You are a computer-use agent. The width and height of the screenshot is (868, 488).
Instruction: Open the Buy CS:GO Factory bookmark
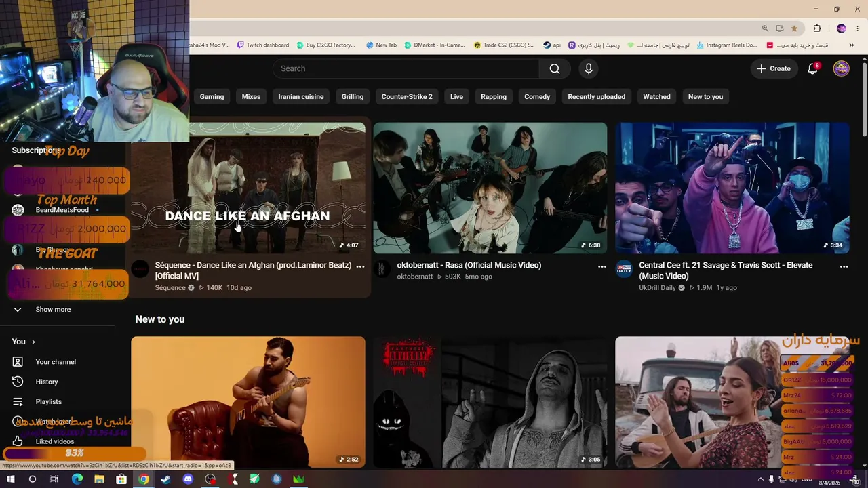coord(325,45)
